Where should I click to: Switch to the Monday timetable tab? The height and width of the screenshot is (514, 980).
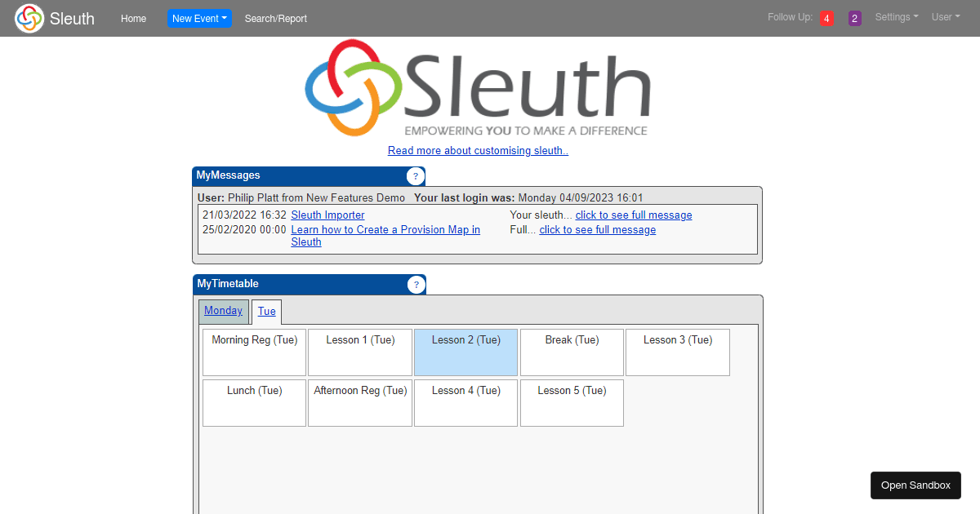(223, 310)
